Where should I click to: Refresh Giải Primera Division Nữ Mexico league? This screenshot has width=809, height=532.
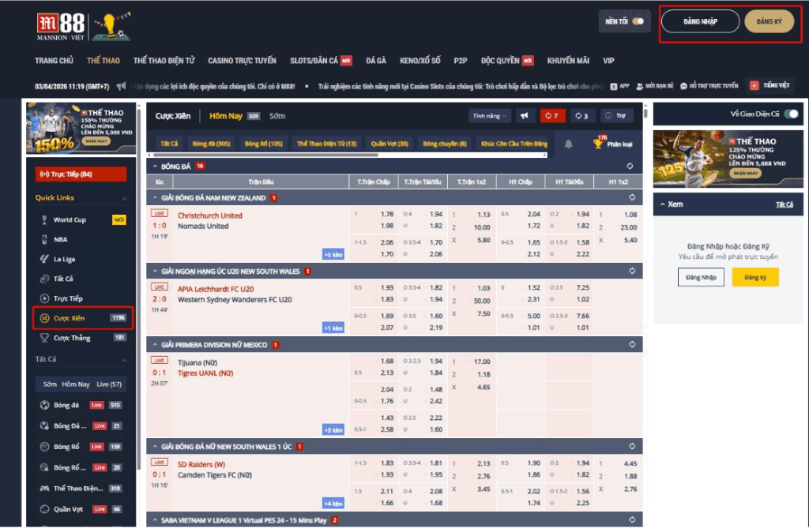(632, 344)
